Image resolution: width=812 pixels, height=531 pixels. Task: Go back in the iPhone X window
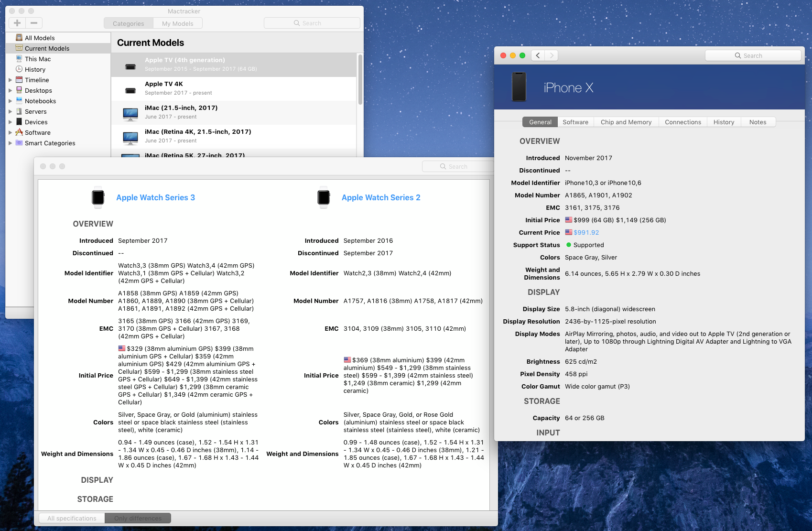538,55
